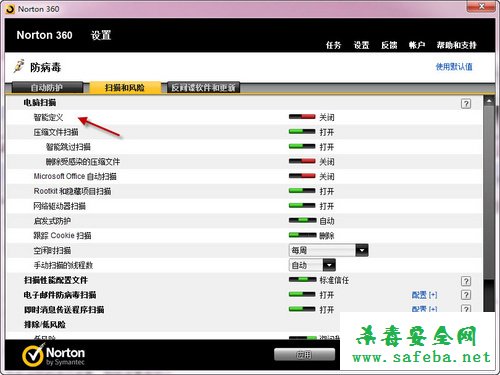Switch to 反间谍软件和更新 tab
Viewport: 500px width, 375px height.
(203, 88)
